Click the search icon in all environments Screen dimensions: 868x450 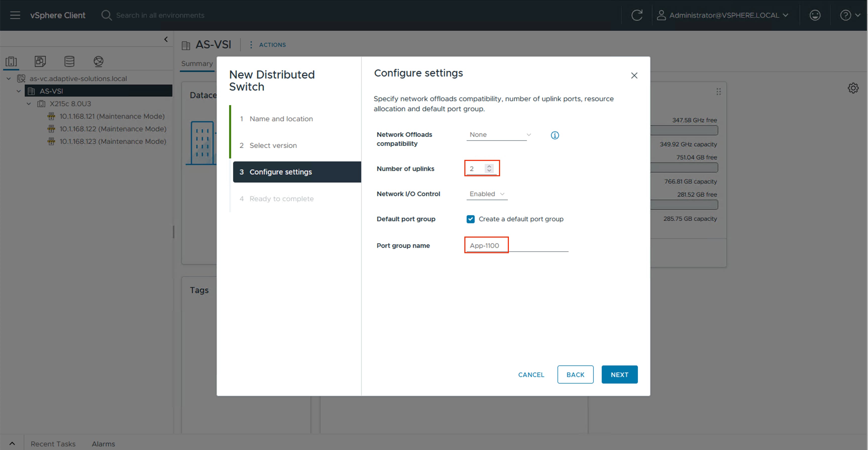click(x=106, y=15)
